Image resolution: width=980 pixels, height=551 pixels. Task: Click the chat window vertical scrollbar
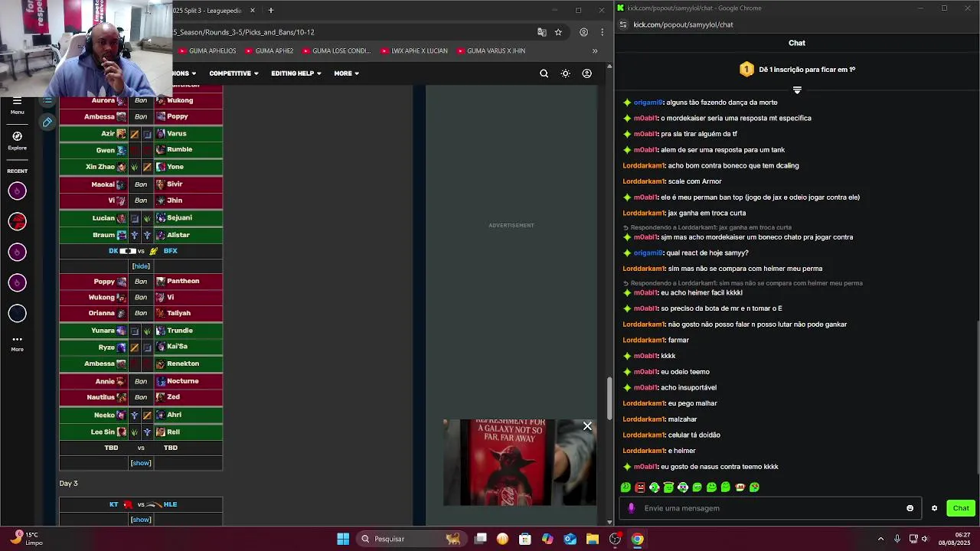(978, 398)
